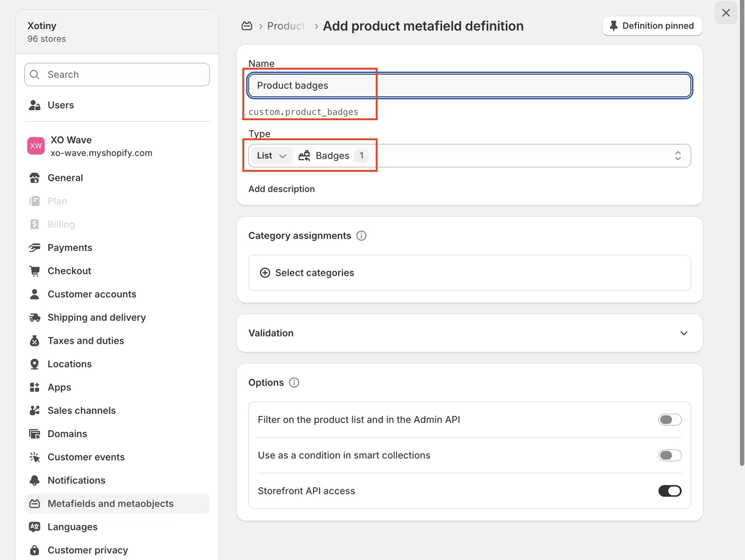This screenshot has width=745, height=560.
Task: Click the search magnifier icon
Action: (x=35, y=75)
